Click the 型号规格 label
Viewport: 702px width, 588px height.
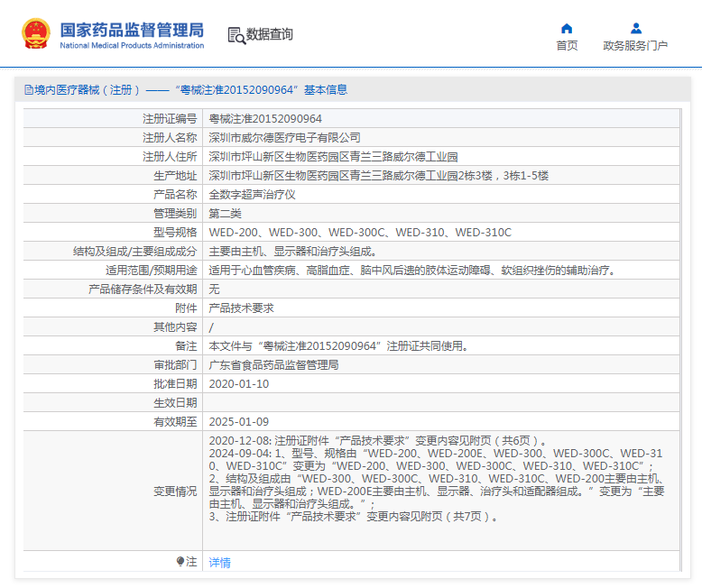click(x=175, y=233)
